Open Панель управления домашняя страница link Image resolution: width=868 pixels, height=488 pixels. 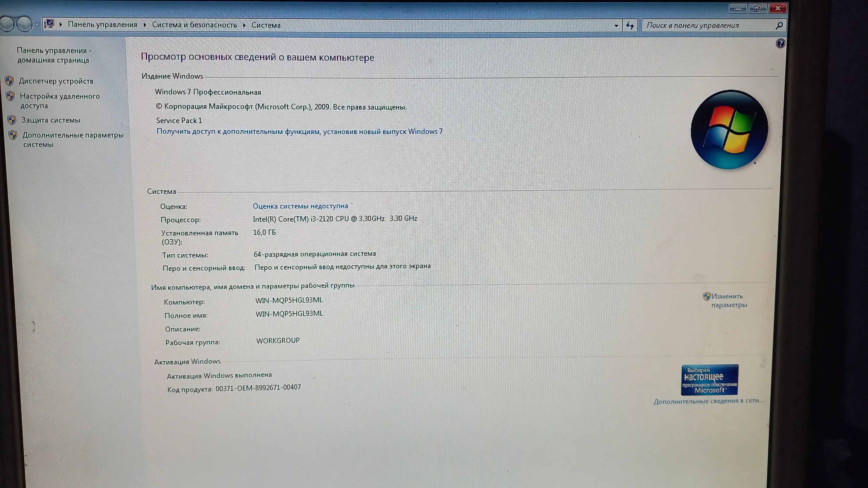(54, 55)
